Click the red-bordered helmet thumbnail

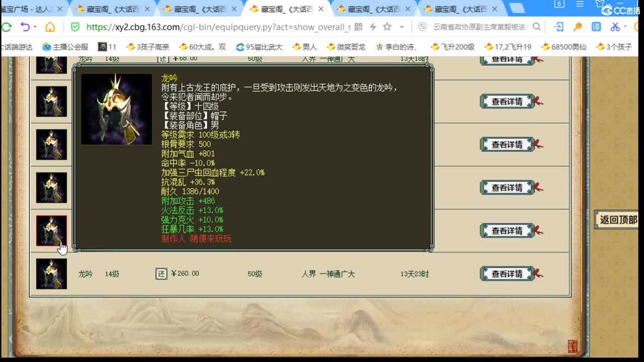click(x=51, y=231)
